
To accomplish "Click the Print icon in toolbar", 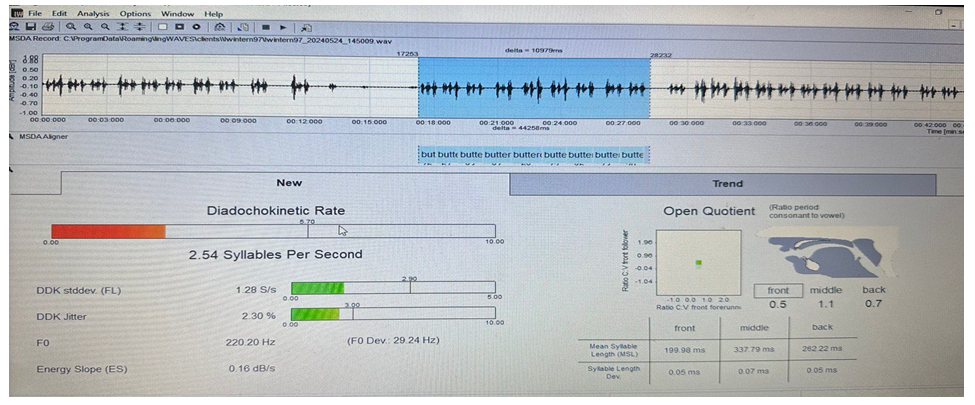I will click(47, 27).
